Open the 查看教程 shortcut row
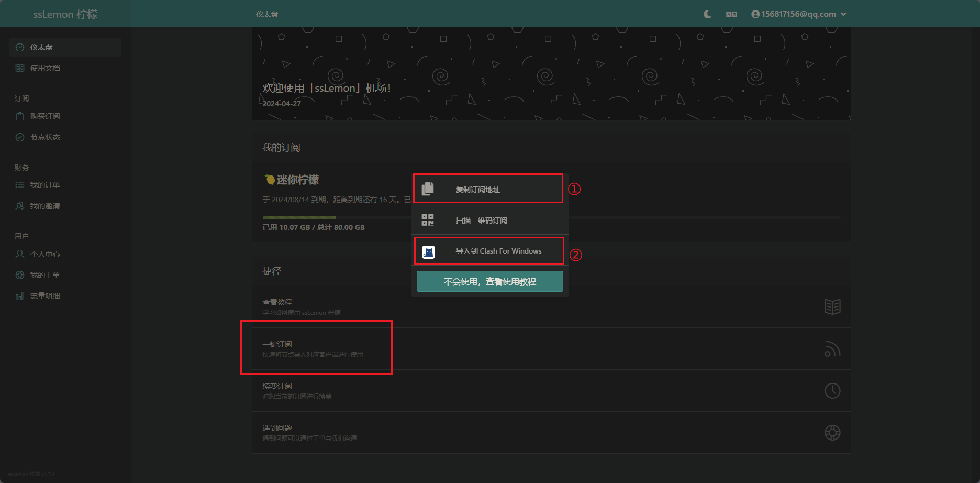 552,307
